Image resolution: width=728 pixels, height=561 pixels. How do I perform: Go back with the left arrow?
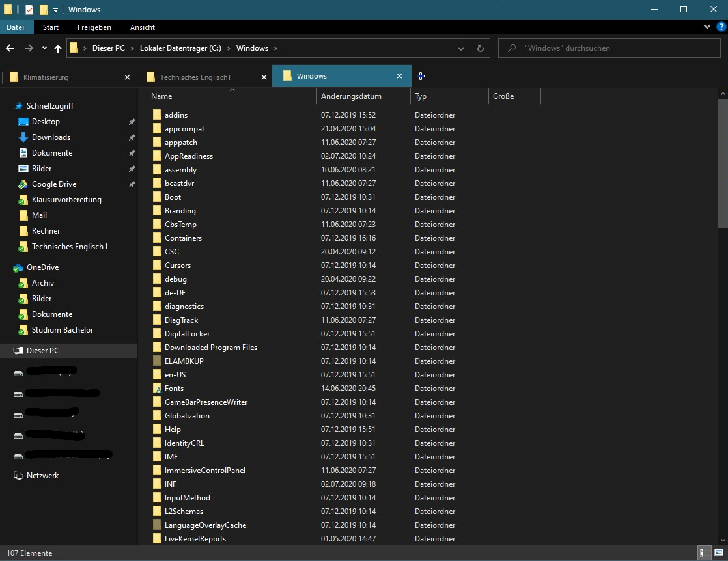point(10,48)
